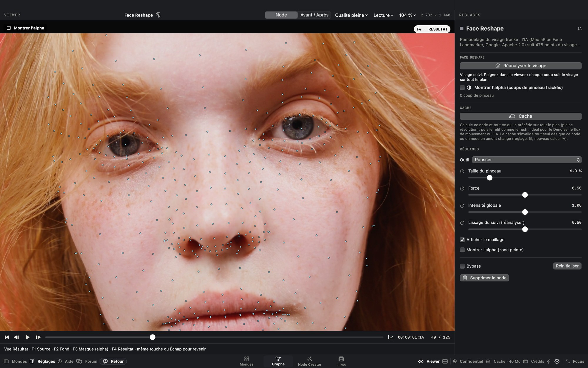Click the Face Reshape description text

[520, 42]
